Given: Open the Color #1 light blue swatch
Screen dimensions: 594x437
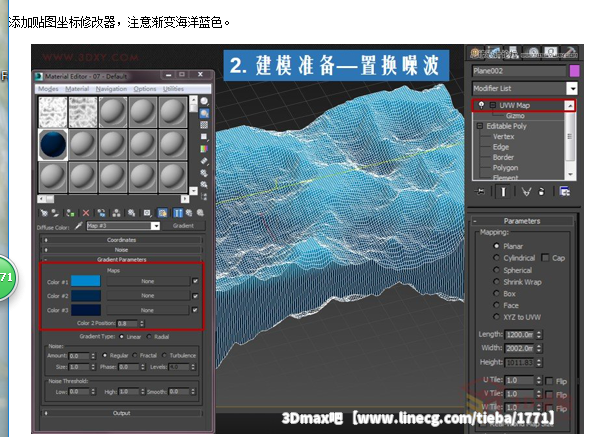Looking at the screenshot, I should 86,281.
